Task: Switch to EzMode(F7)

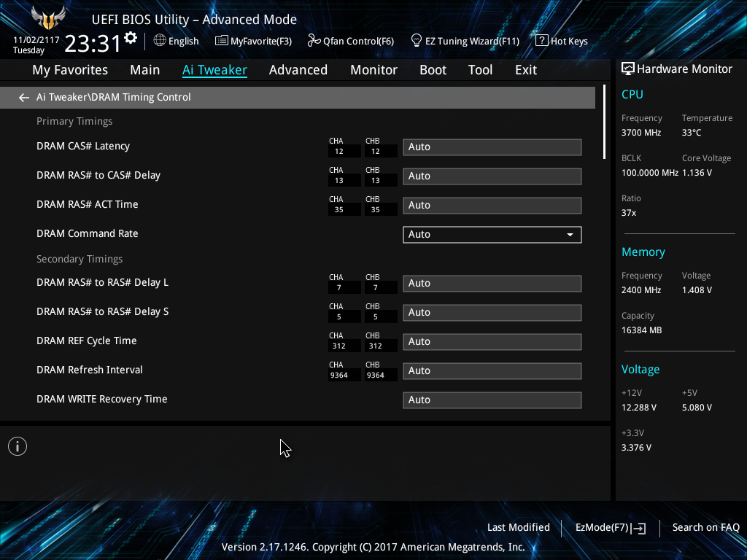Action: click(610, 527)
